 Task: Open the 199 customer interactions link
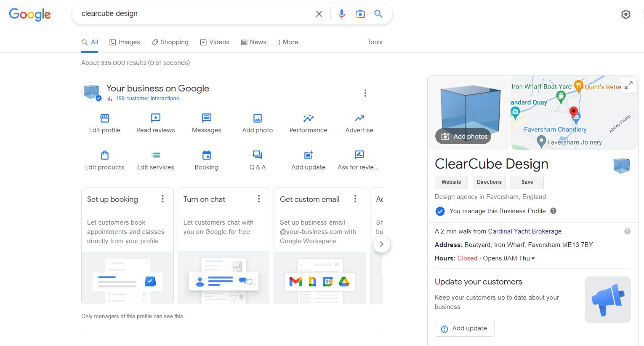pyautogui.click(x=147, y=99)
